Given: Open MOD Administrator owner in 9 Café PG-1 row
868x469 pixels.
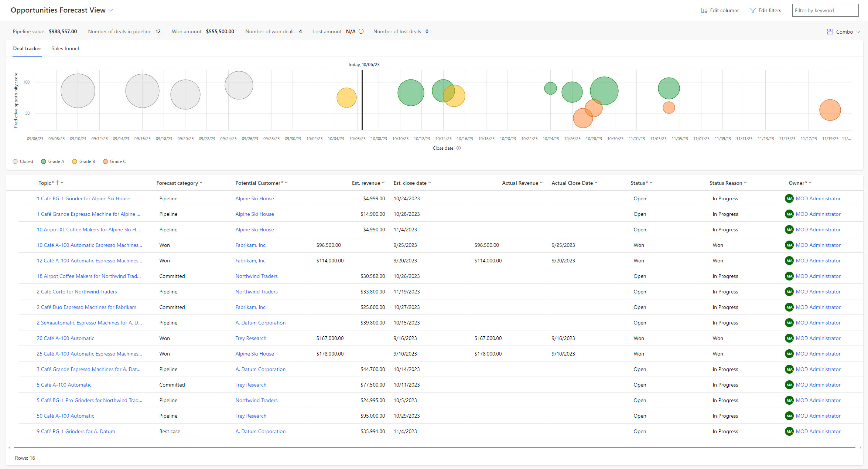Looking at the screenshot, I should coord(818,431).
